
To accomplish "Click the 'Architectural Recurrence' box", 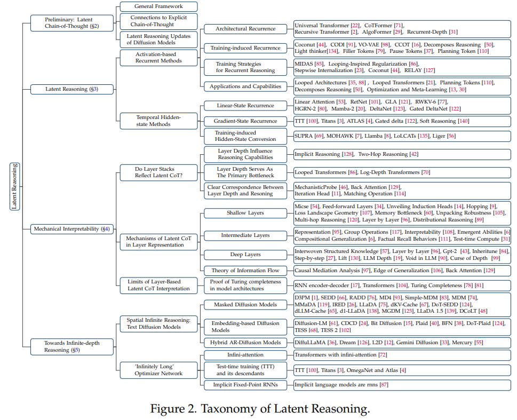I will click(245, 29).
